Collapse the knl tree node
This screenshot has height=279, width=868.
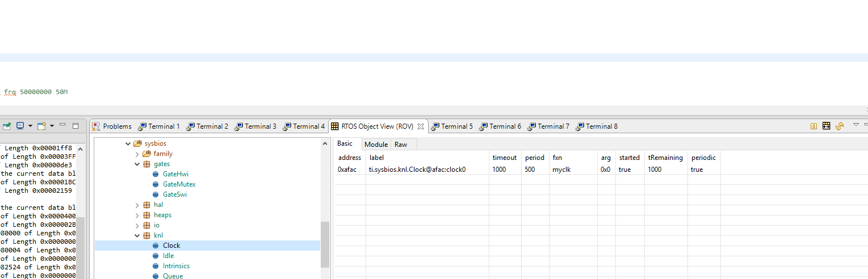137,235
